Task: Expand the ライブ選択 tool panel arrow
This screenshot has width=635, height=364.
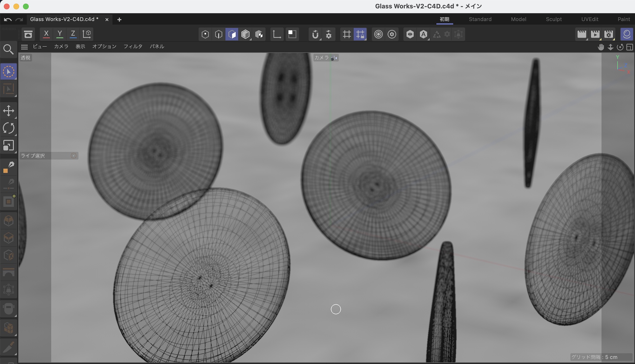Action: coord(74,156)
